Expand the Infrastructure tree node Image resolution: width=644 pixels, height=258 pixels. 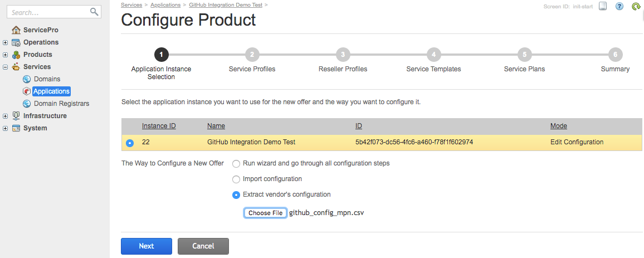pyautogui.click(x=5, y=116)
